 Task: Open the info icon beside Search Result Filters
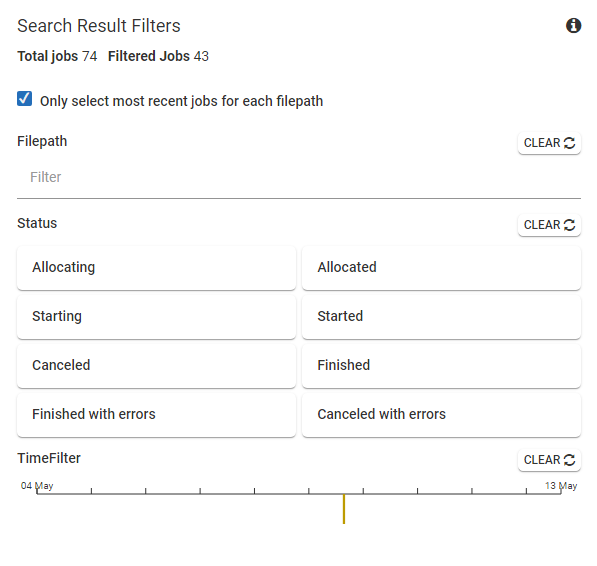pyautogui.click(x=573, y=26)
